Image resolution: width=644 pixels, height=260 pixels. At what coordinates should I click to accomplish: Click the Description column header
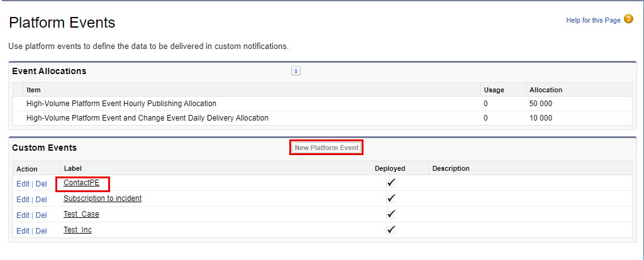451,168
